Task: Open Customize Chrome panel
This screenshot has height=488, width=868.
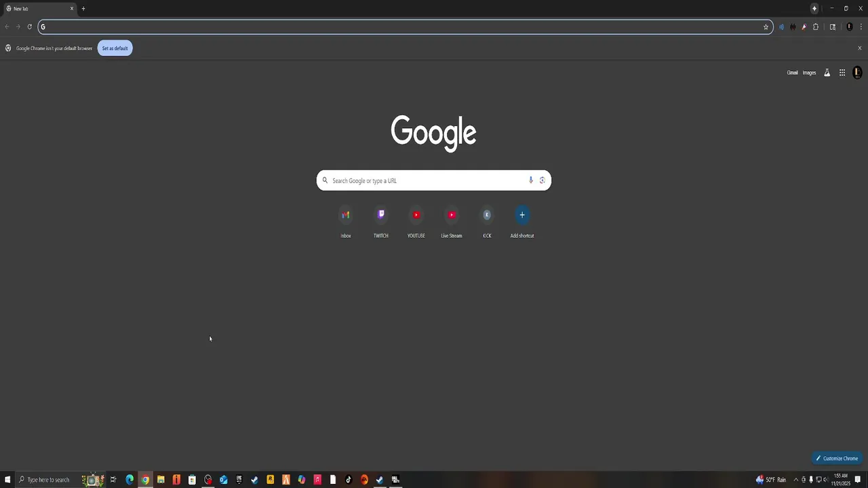Action: tap(837, 458)
